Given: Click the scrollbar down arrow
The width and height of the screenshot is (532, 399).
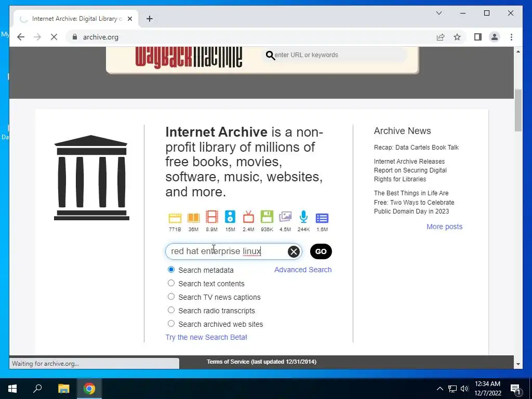Looking at the screenshot, I should [518, 364].
